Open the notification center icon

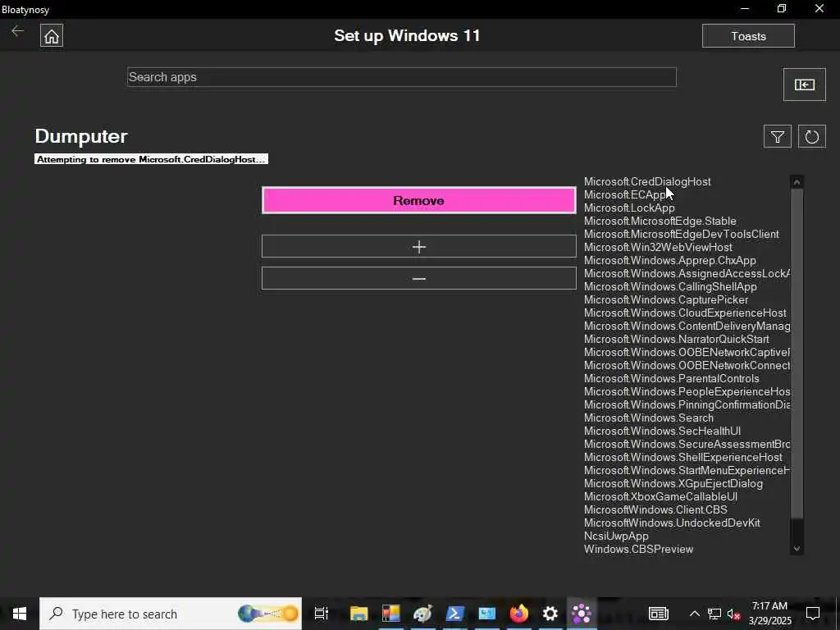(813, 614)
